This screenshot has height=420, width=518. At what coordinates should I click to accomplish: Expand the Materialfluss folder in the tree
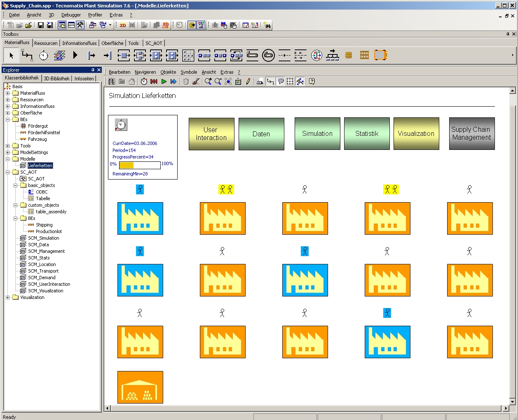(7, 93)
